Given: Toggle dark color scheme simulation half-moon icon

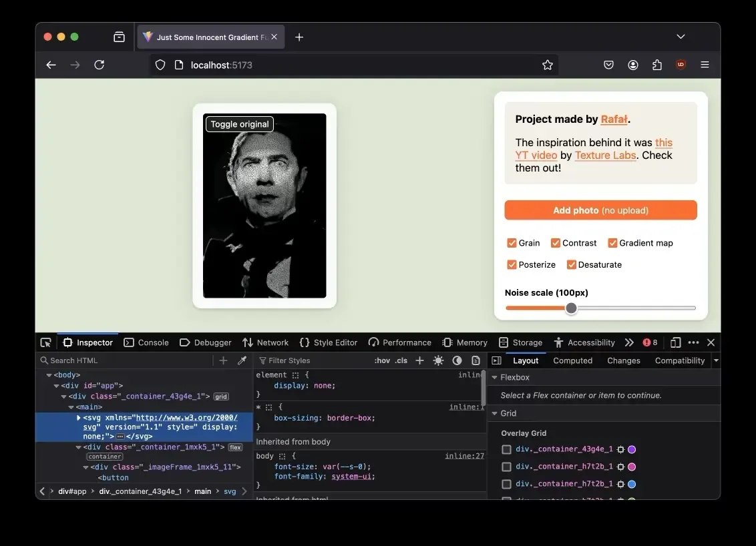Looking at the screenshot, I should click(x=457, y=360).
